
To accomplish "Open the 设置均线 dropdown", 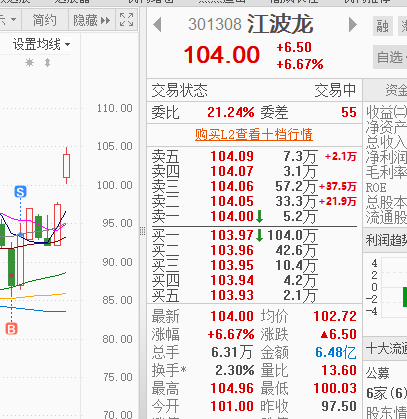I will click(41, 44).
